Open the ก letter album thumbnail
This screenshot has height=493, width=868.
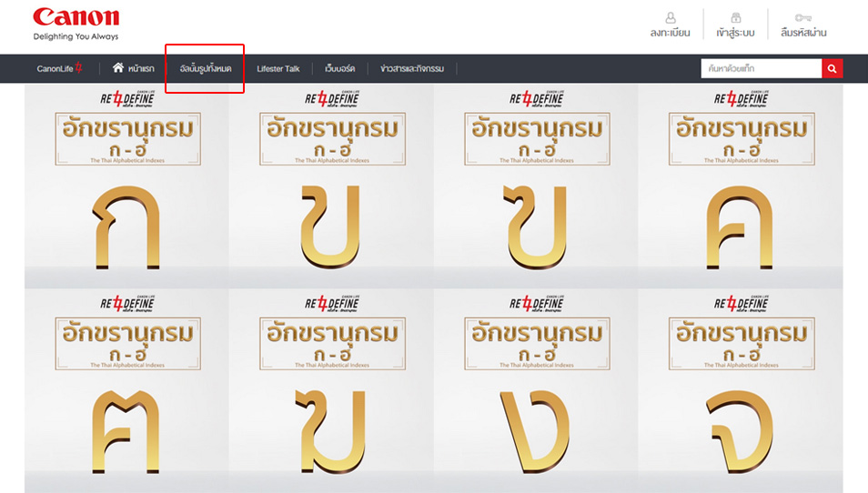coord(126,186)
